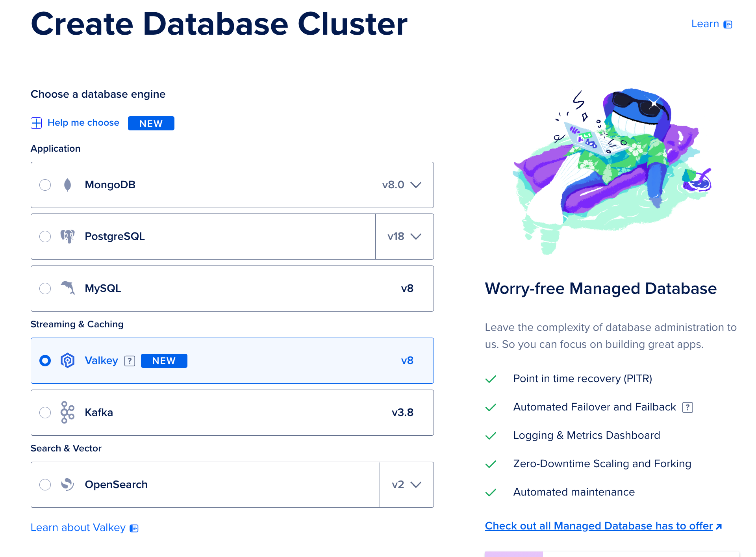Click the question mark icon beside Valkey

tap(129, 360)
